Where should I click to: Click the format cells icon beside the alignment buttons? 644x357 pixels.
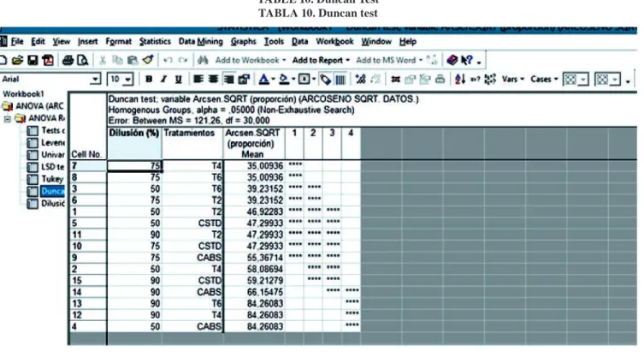244,79
